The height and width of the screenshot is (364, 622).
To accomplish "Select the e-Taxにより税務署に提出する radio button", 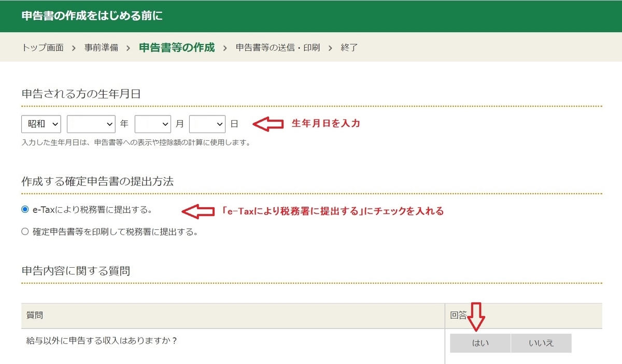I will 24,209.
